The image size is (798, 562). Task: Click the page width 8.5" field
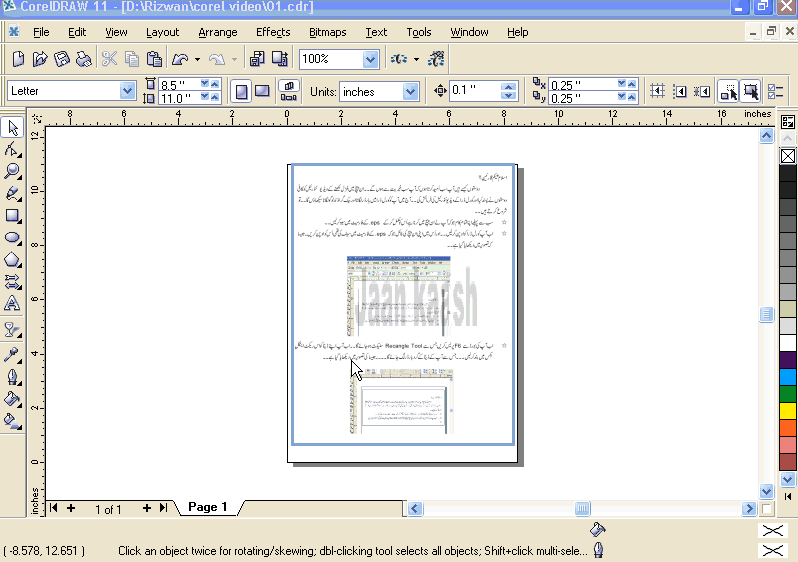(x=179, y=85)
